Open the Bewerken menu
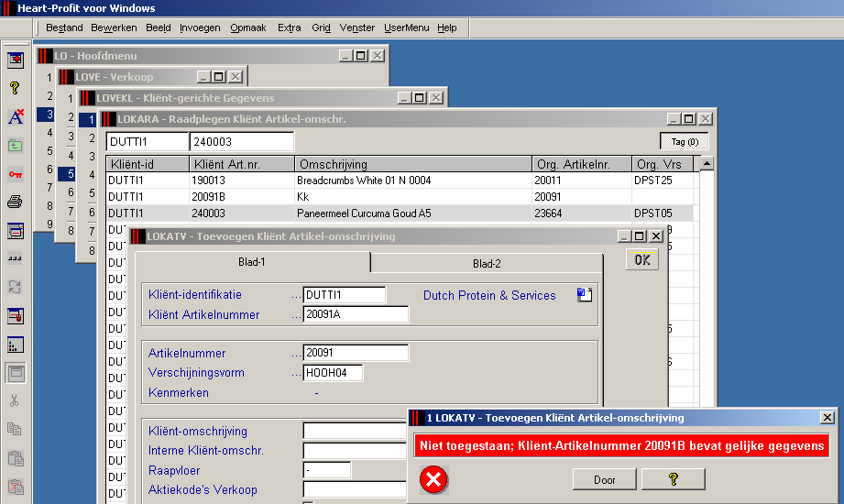 (114, 27)
